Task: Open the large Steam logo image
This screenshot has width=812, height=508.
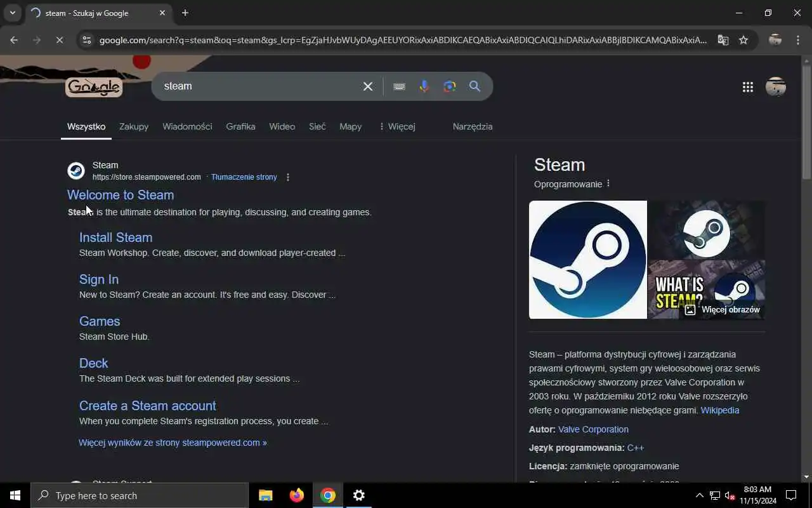Action: (x=588, y=260)
